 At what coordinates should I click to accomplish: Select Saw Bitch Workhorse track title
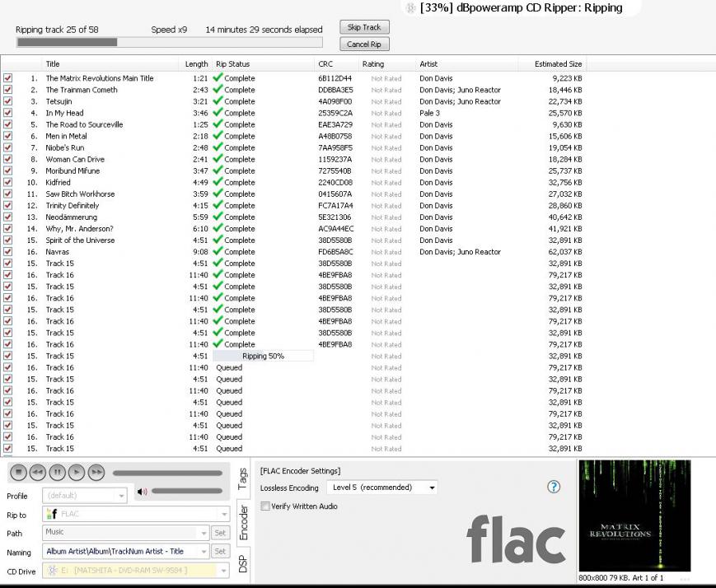point(80,194)
